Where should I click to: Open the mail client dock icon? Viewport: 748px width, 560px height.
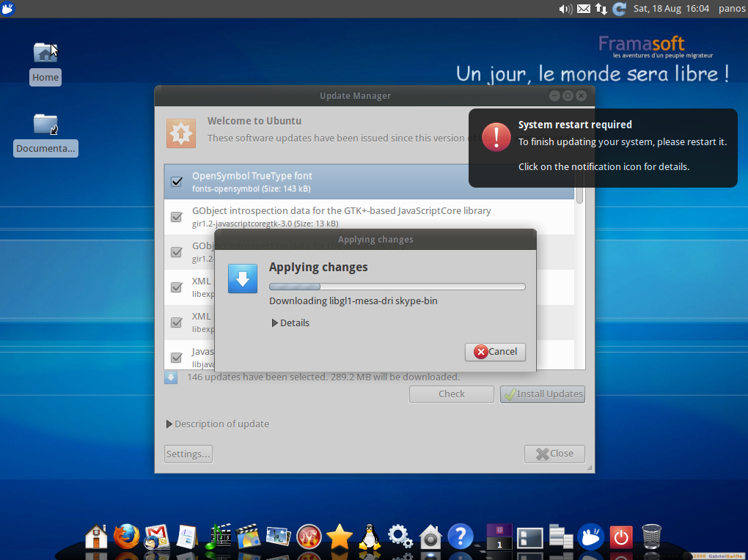[157, 537]
